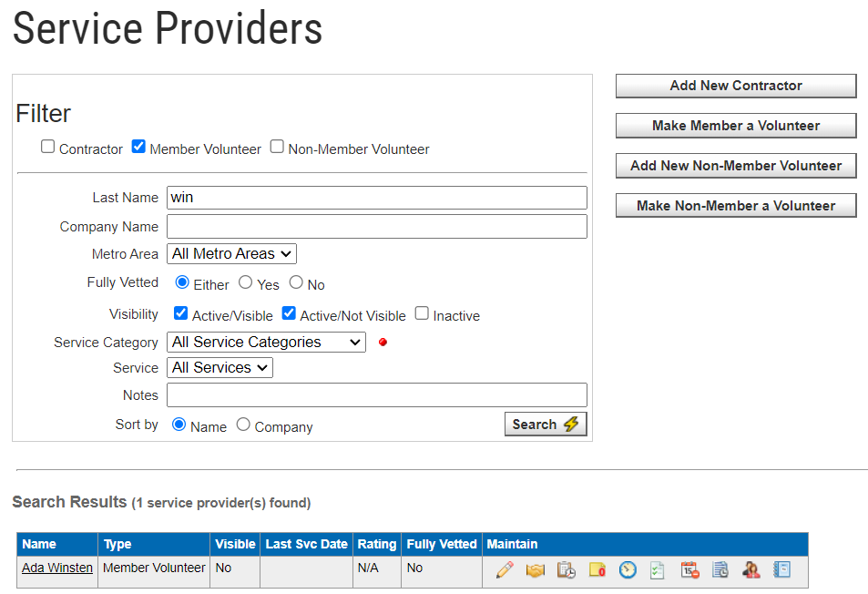The image size is (868, 594).
Task: Click the yellow sticky note icon
Action: [x=597, y=569]
